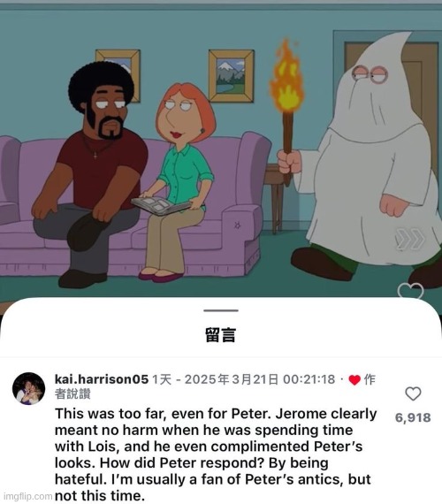Screen dimensions: 442x504
Task: Tap the mountain painting above Lois
Action: click(x=231, y=76)
